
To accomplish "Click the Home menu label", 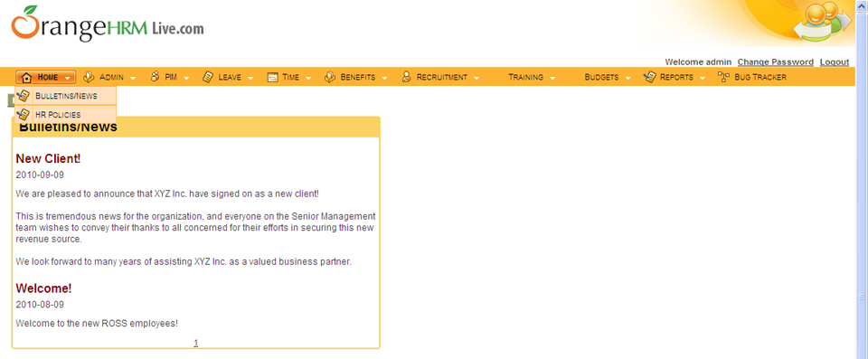I will point(48,77).
